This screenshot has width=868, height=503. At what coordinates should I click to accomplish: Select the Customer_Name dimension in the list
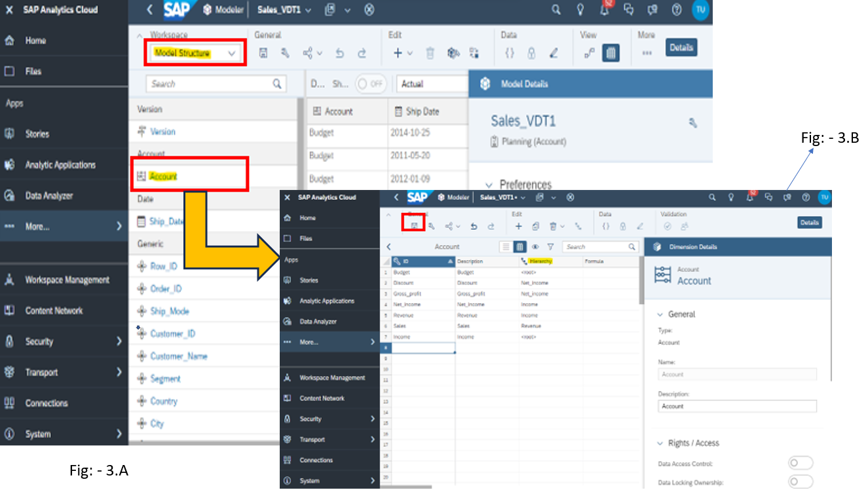[x=178, y=356]
